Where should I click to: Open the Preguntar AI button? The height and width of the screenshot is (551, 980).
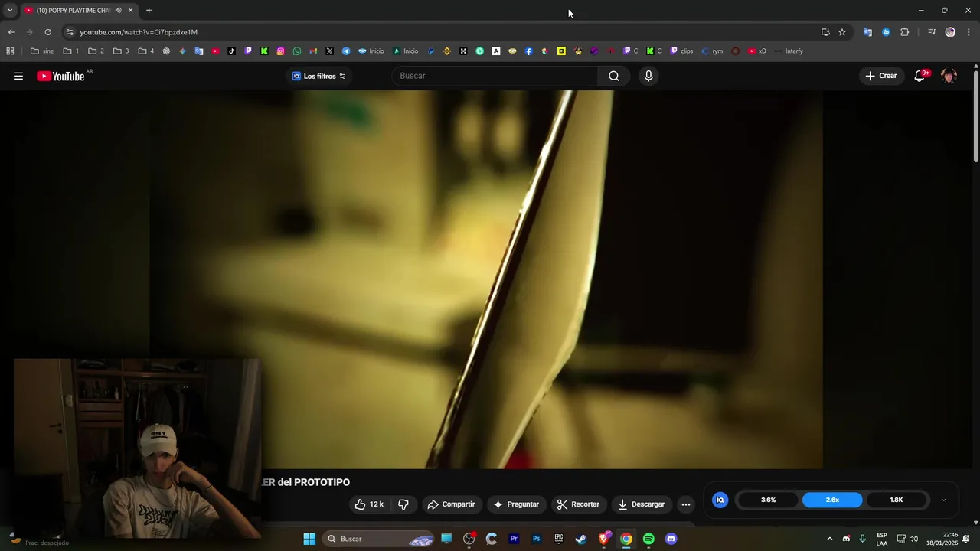(516, 504)
